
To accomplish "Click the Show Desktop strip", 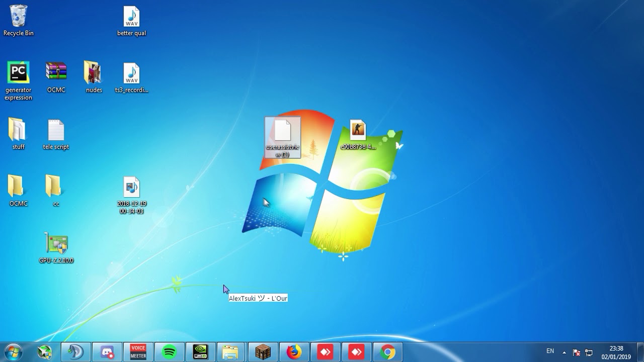I will pyautogui.click(x=640, y=352).
